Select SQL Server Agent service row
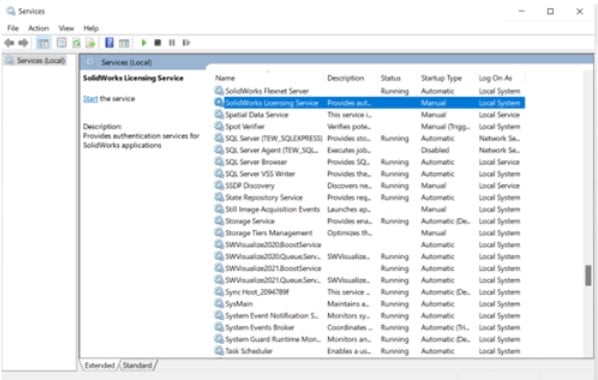 click(369, 150)
